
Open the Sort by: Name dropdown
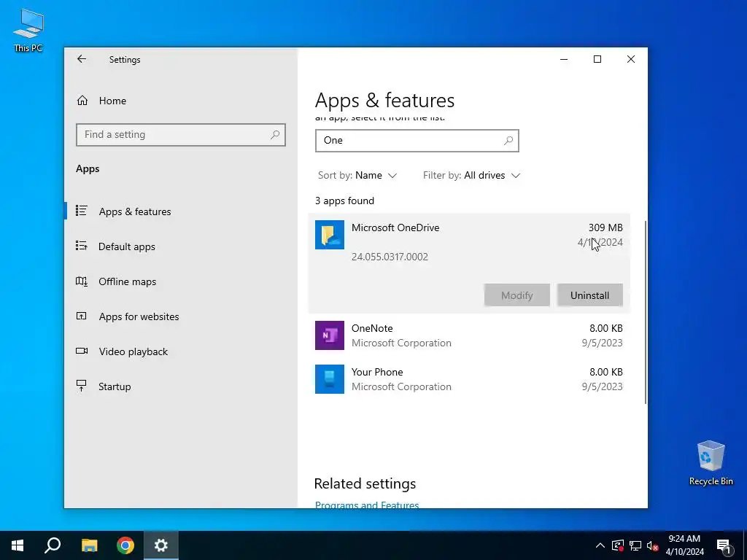[x=357, y=175]
